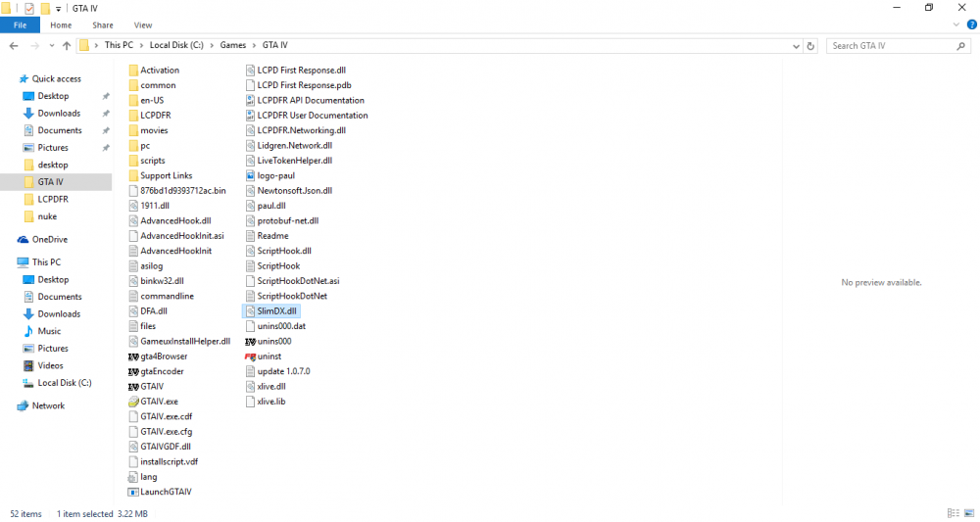Open the nuke folder in sidebar
This screenshot has width=980, height=522.
tap(47, 216)
